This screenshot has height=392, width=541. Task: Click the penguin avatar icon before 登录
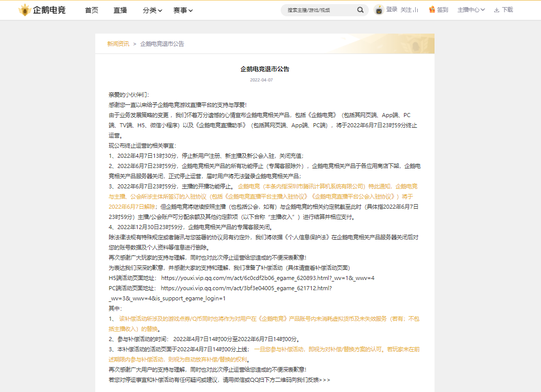pyautogui.click(x=378, y=9)
